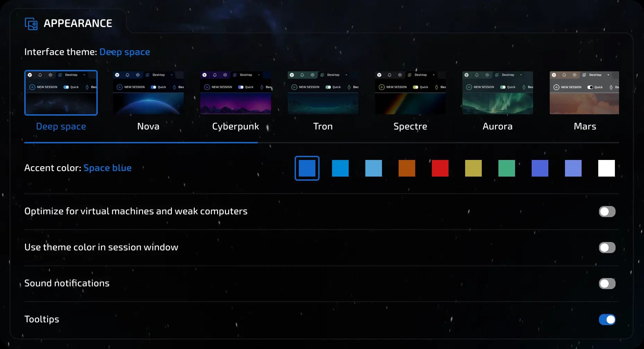Toggle use theme color in session window
Screen dimensions: 644x349
[607, 248]
